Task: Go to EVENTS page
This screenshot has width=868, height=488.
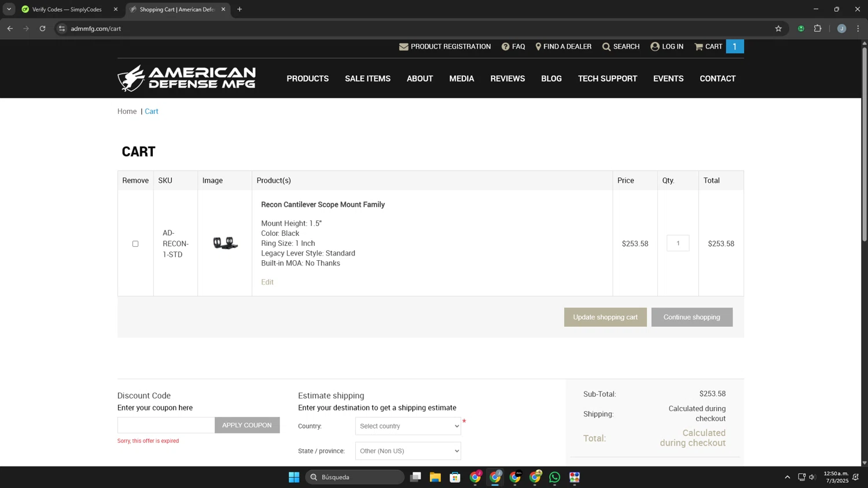Action: pos(668,79)
